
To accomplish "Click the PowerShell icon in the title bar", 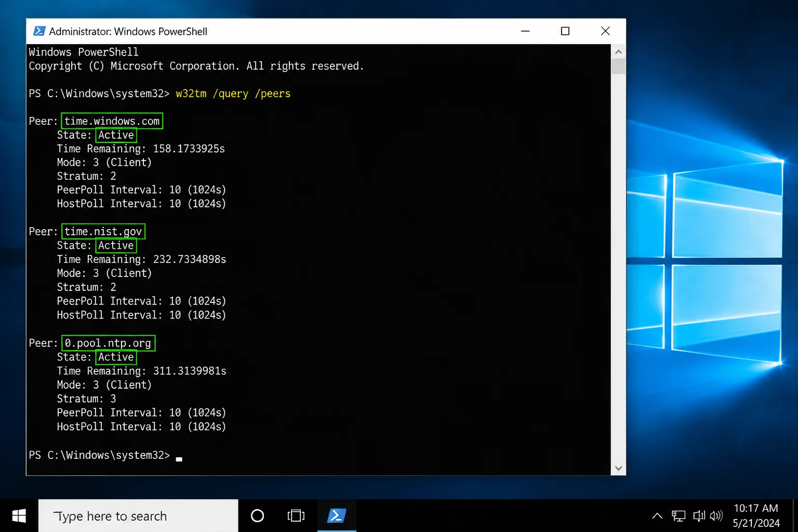I will 39,31.
